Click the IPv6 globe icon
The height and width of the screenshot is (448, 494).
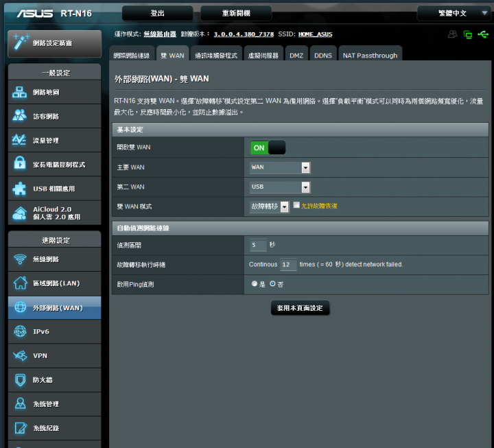[20, 331]
